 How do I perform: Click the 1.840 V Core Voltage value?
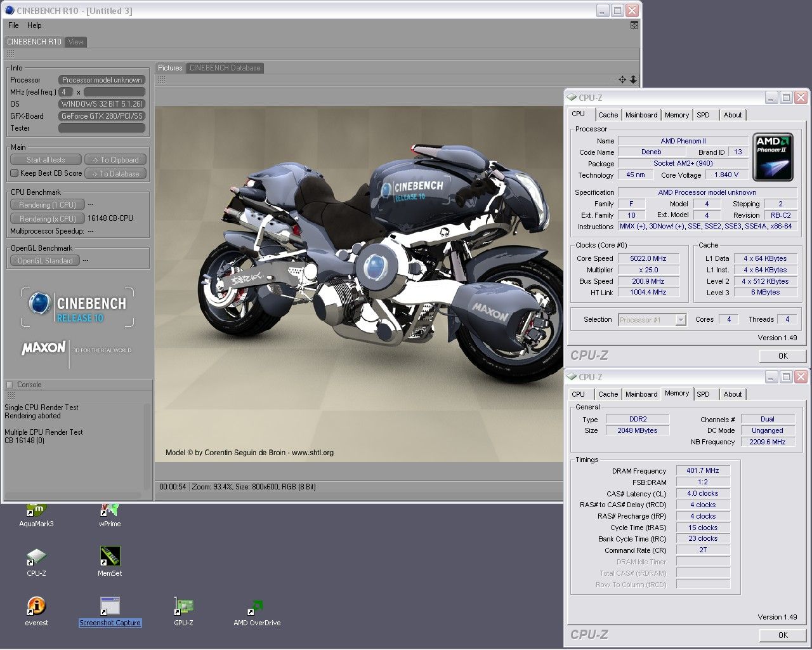(x=726, y=175)
